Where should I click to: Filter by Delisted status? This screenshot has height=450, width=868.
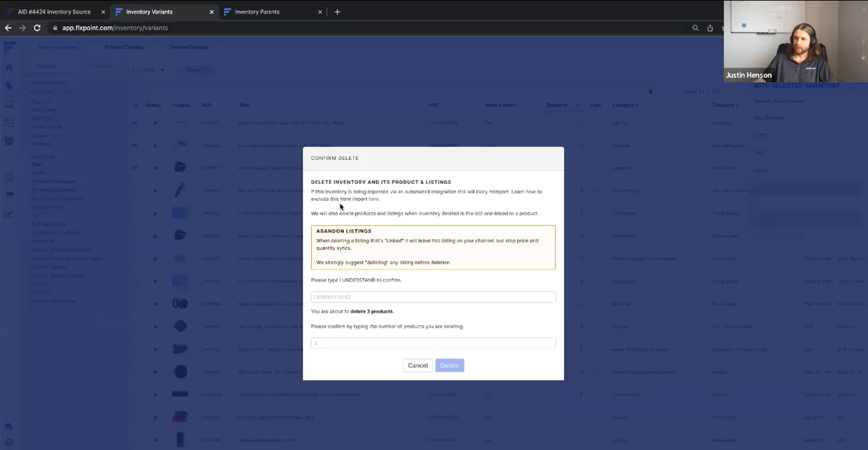click(41, 144)
